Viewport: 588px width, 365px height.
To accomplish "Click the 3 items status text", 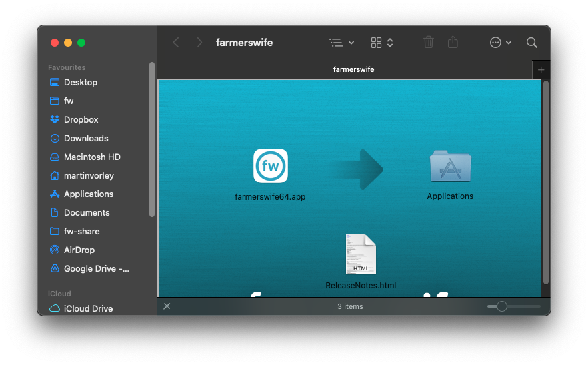I will pyautogui.click(x=350, y=306).
